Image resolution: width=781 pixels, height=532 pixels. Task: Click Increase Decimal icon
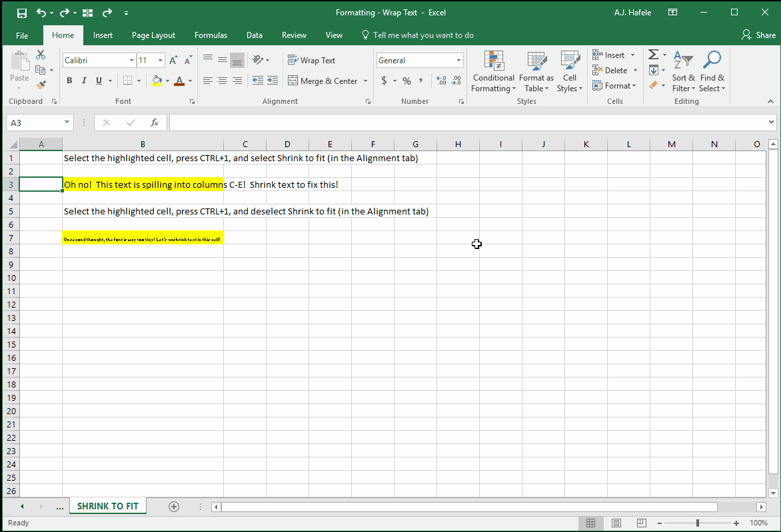coord(441,81)
